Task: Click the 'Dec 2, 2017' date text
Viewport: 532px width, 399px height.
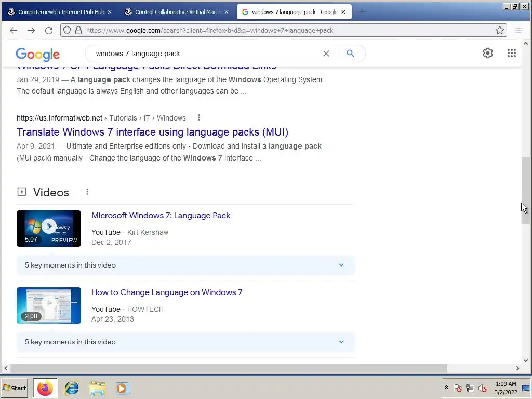Action: coord(111,242)
